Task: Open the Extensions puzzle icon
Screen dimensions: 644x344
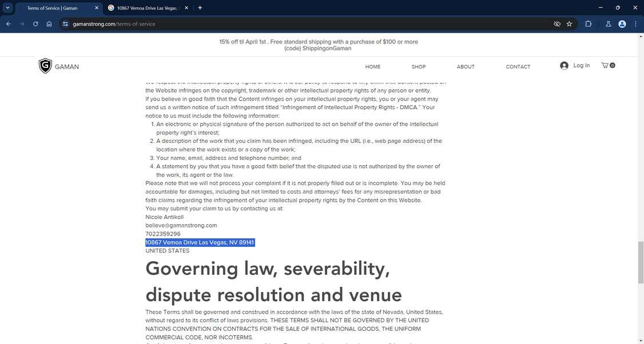Action: (x=588, y=24)
